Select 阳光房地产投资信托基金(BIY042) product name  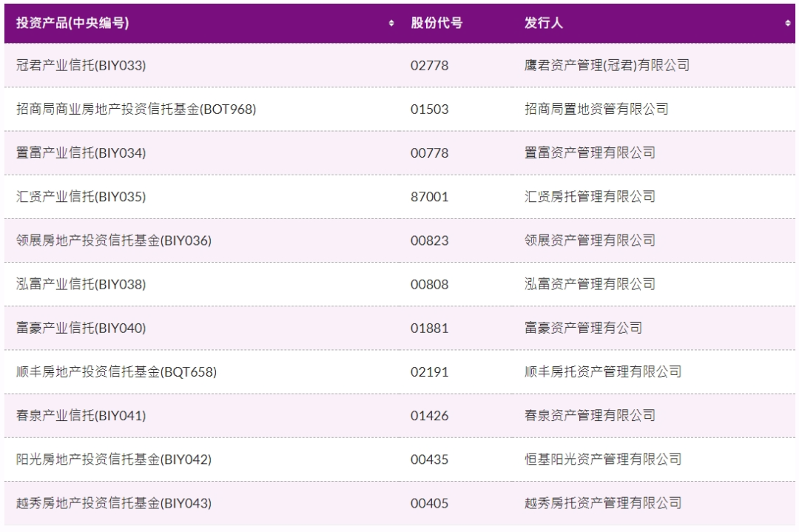(x=114, y=459)
